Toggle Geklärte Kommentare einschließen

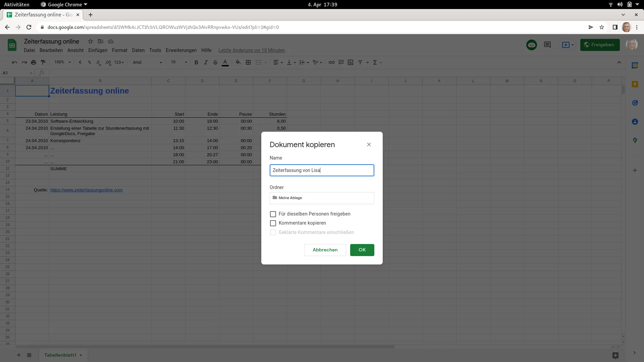point(273,232)
